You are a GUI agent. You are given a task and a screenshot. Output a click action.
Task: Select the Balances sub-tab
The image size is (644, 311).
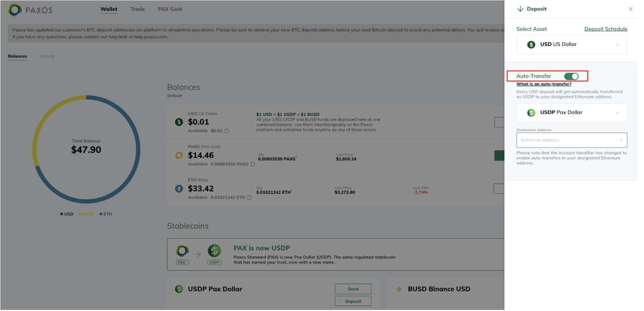pyautogui.click(x=17, y=56)
